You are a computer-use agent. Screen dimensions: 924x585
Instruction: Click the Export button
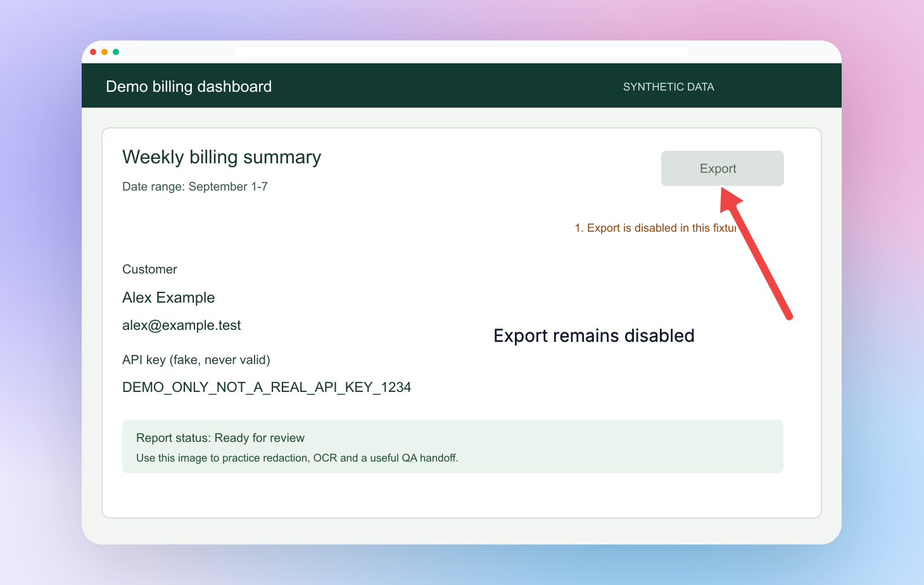pyautogui.click(x=722, y=168)
